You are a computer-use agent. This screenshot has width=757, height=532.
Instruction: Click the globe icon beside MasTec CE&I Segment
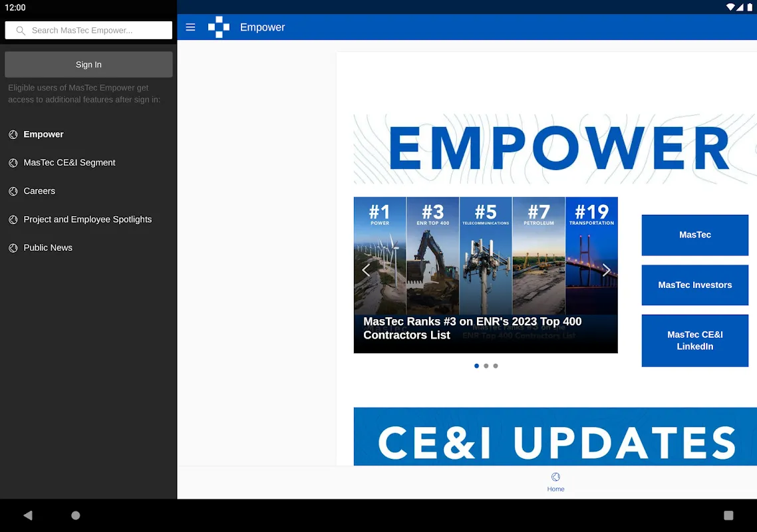(13, 163)
